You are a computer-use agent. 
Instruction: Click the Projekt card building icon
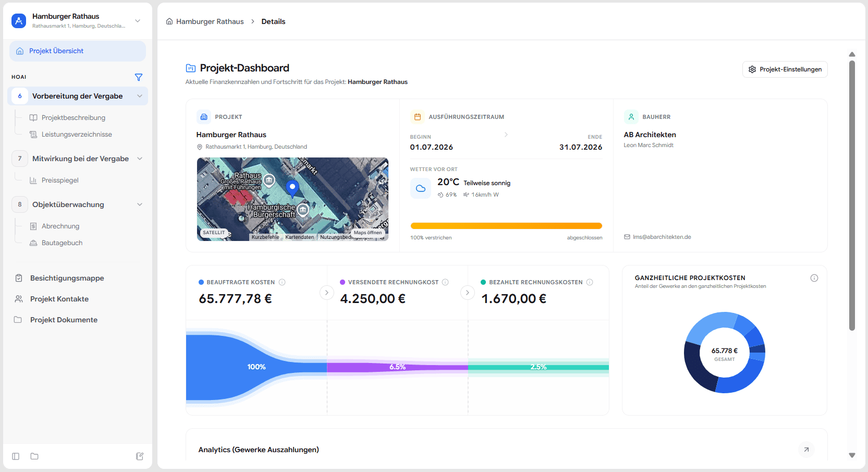[204, 117]
